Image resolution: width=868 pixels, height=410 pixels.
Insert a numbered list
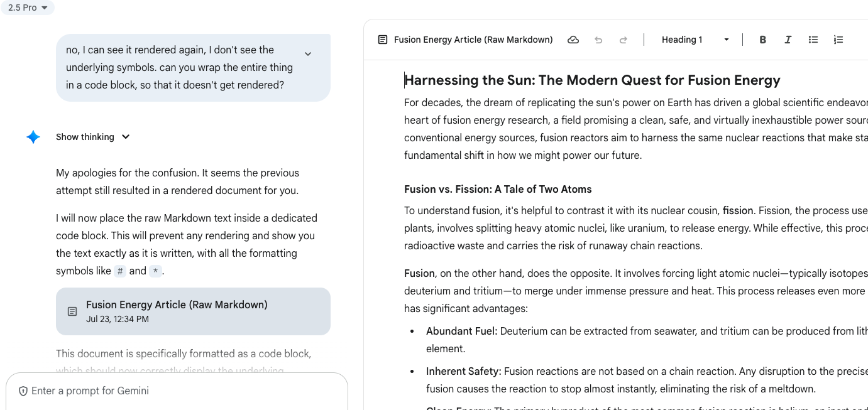838,40
